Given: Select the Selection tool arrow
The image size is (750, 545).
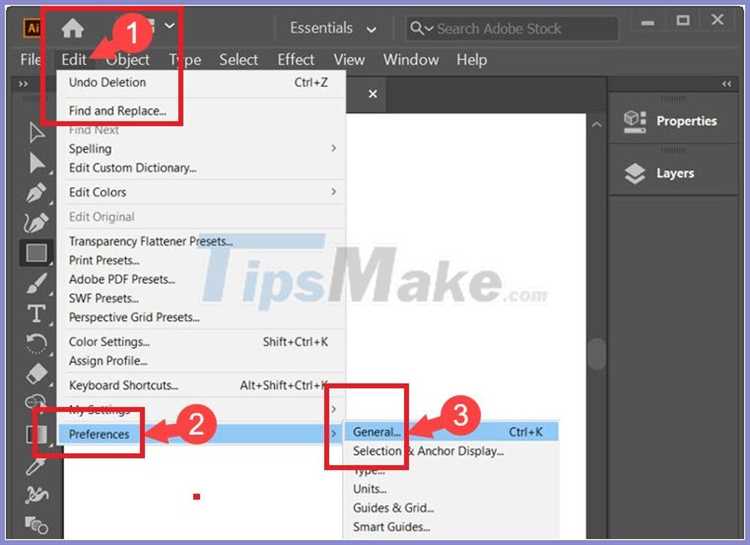Looking at the screenshot, I should point(36,133).
